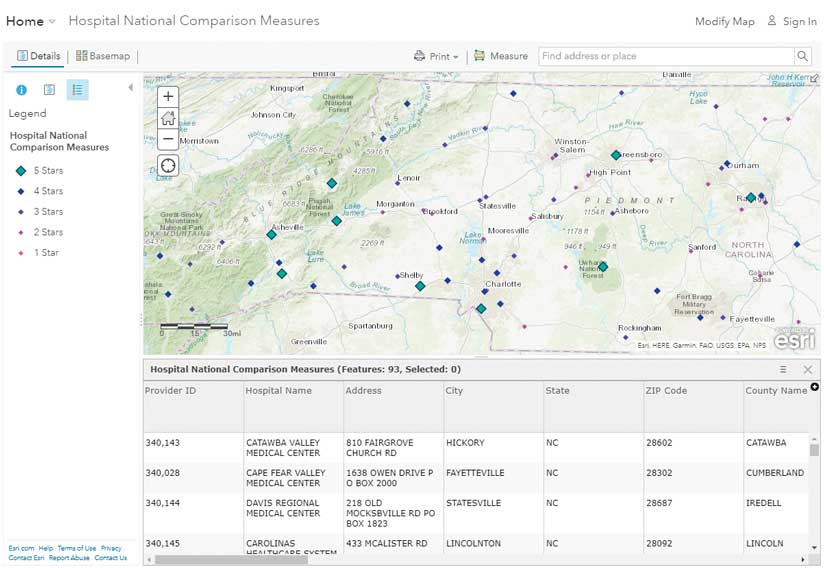Click the table horizontal scrollbar thumb
The image size is (824, 568).
pos(231,560)
